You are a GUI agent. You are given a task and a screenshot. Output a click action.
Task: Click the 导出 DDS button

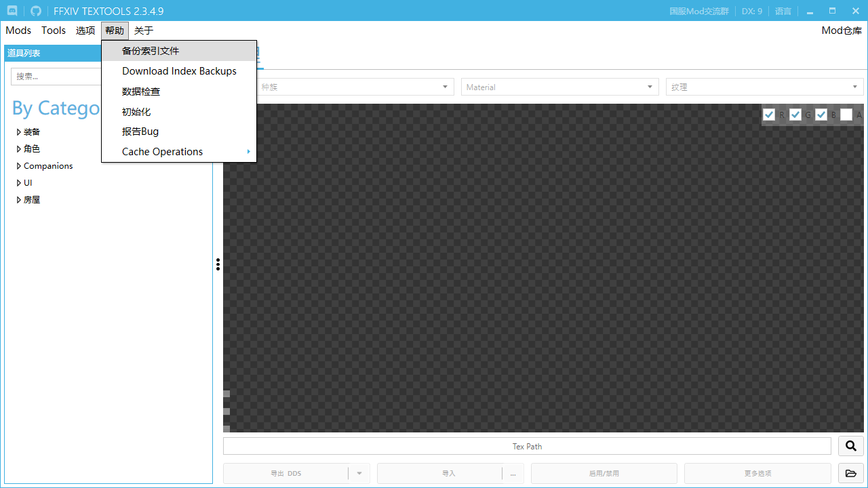[x=285, y=473]
